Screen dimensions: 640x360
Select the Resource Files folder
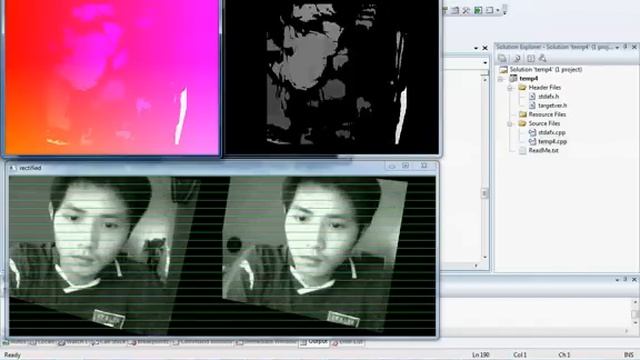pos(547,115)
